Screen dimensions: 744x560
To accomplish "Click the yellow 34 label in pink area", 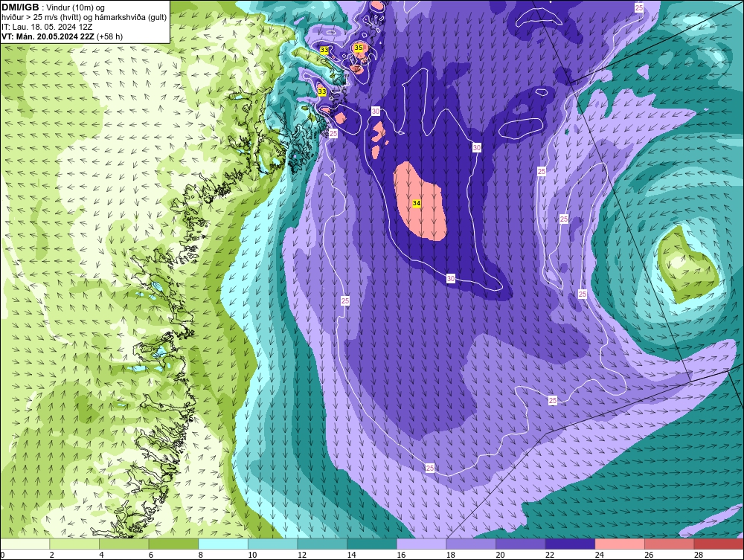I will pos(417,204).
